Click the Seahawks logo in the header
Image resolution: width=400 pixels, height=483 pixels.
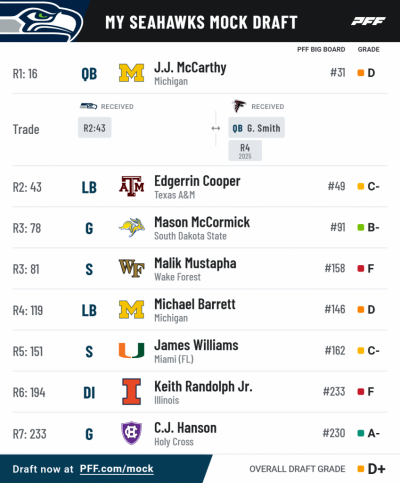pos(41,21)
